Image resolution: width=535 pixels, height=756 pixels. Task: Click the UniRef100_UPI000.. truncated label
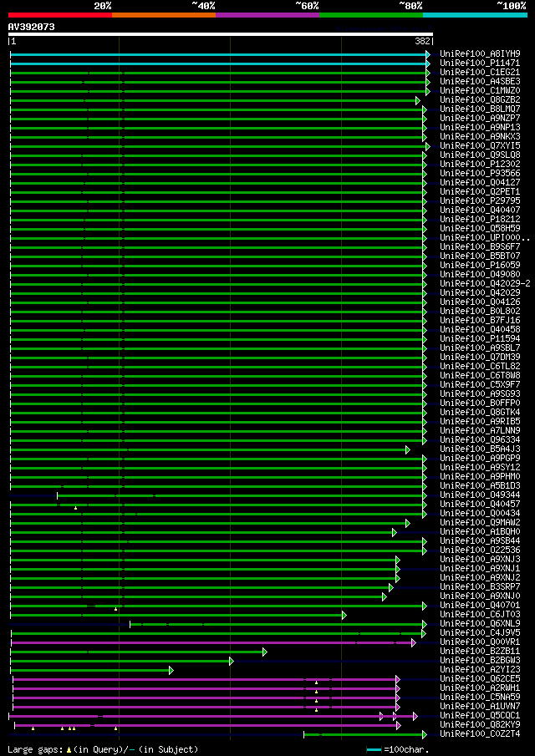click(485, 238)
